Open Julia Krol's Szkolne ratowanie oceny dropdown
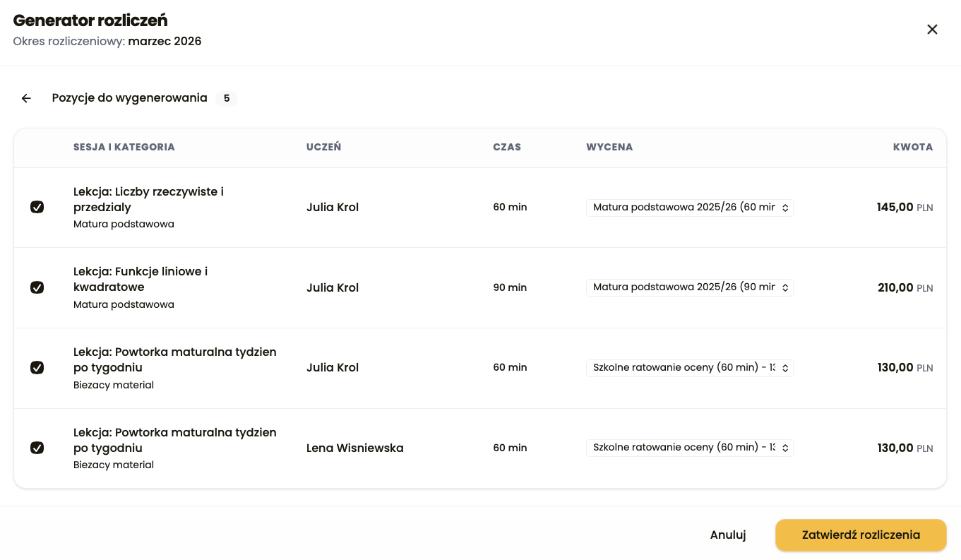The height and width of the screenshot is (560, 961). [689, 368]
